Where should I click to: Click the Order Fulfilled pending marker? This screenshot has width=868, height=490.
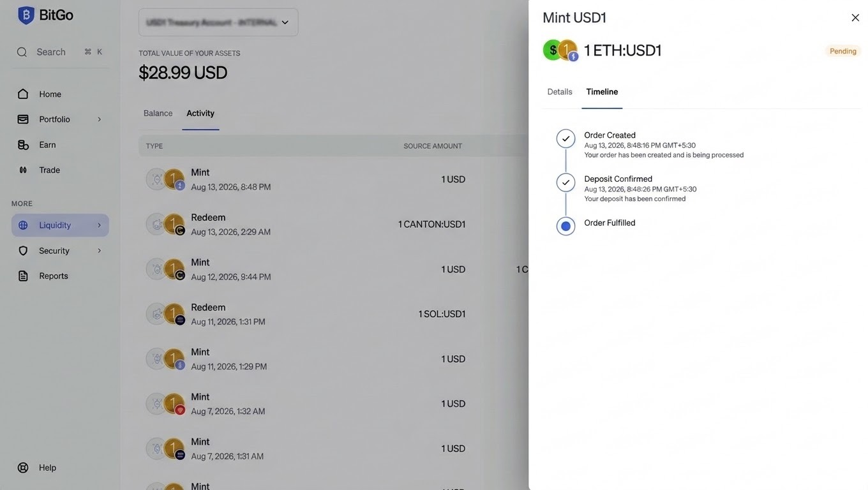[x=565, y=226]
